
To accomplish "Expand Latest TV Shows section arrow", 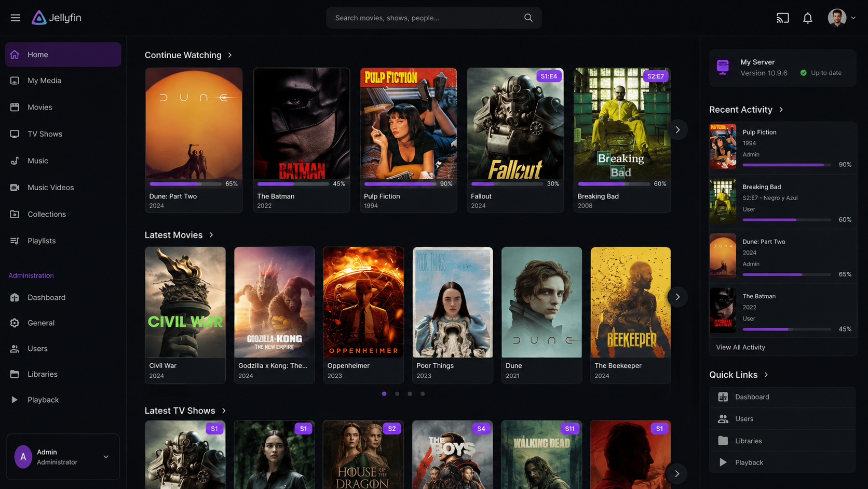I will [224, 411].
